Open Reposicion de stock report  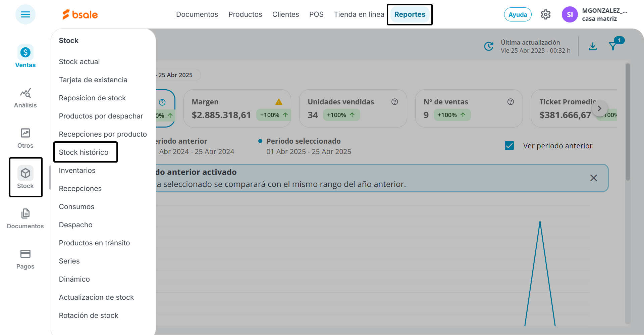tap(92, 98)
